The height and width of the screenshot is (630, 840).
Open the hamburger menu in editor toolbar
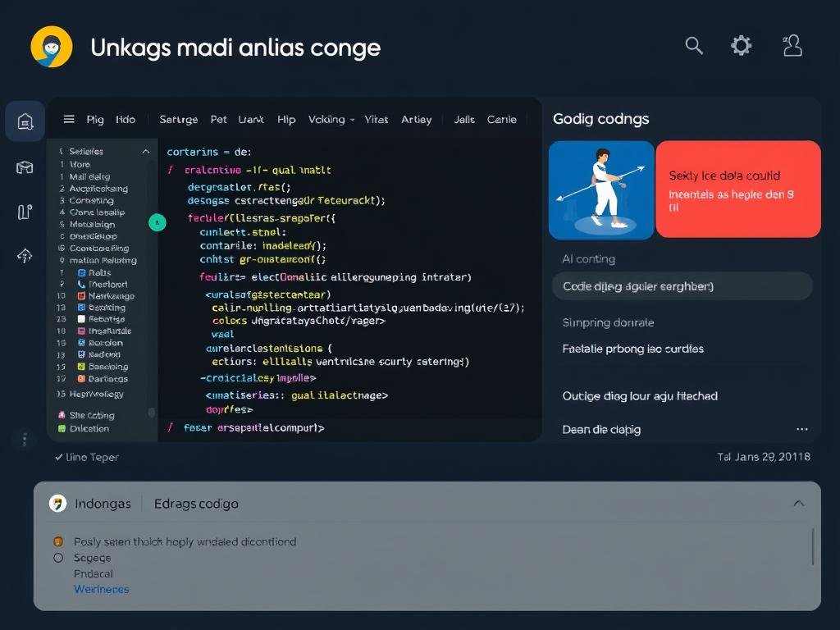(69, 119)
